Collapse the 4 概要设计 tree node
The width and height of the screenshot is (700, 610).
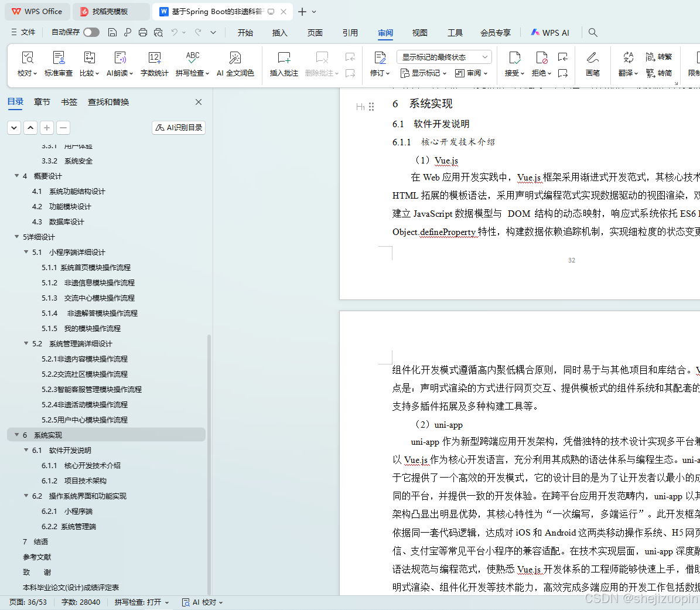point(16,176)
